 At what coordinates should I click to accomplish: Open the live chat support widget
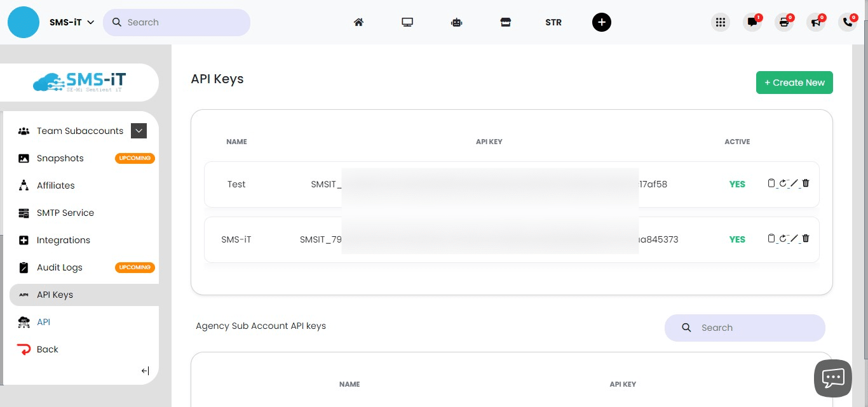pos(833,378)
